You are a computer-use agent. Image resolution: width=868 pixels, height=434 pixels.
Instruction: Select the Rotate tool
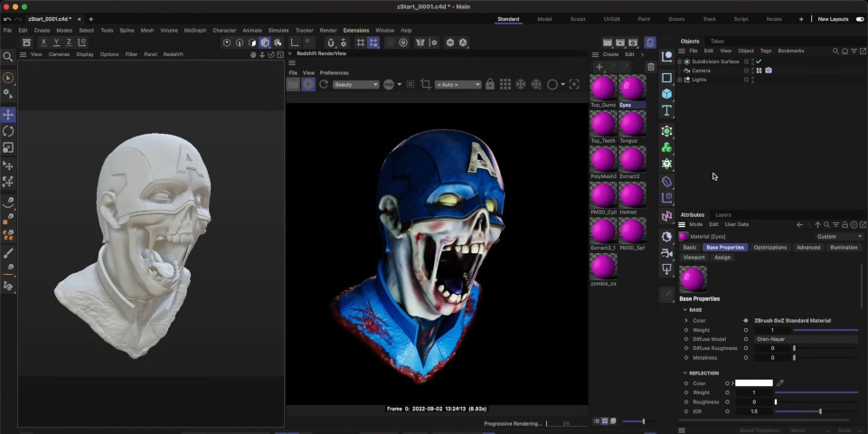point(8,131)
